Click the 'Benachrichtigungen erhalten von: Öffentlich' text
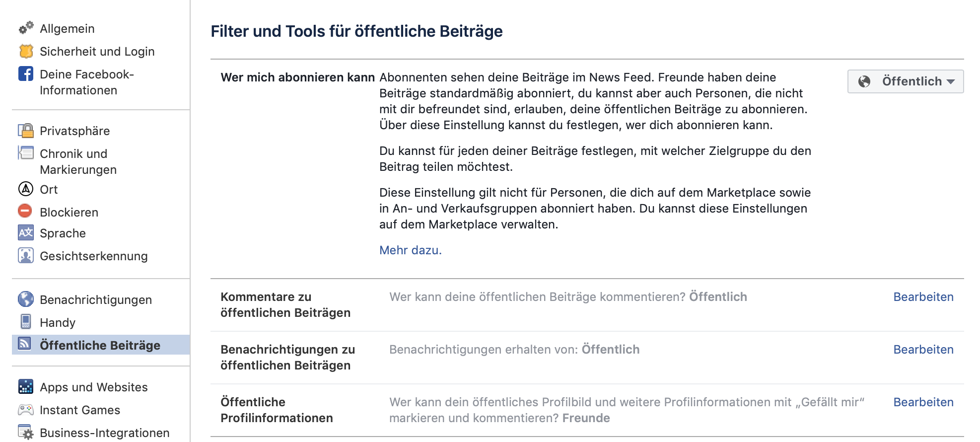Image resolution: width=980 pixels, height=442 pixels. 514,350
